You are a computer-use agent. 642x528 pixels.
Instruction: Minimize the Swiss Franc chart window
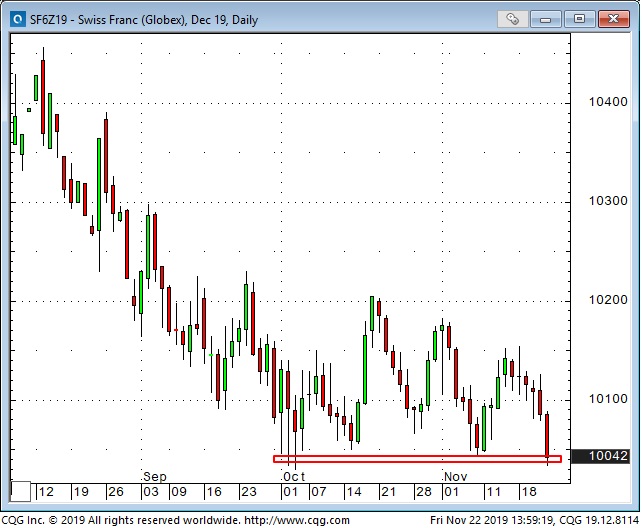pyautogui.click(x=545, y=18)
